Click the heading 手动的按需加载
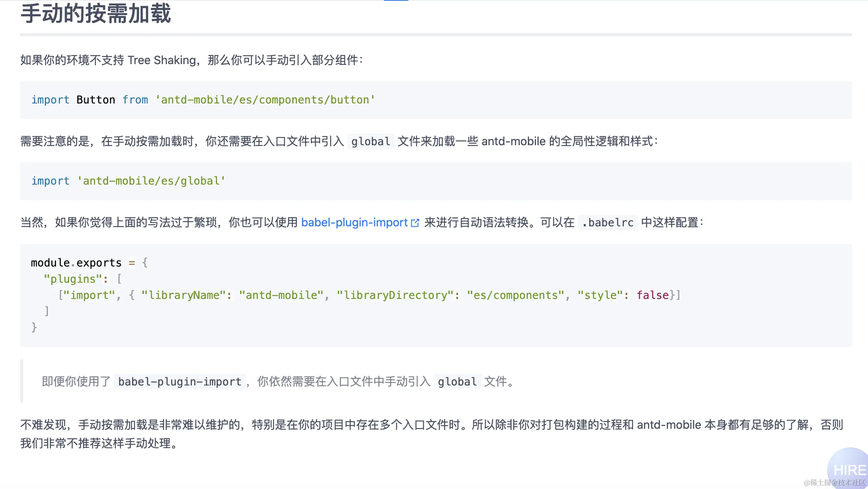 (x=95, y=14)
